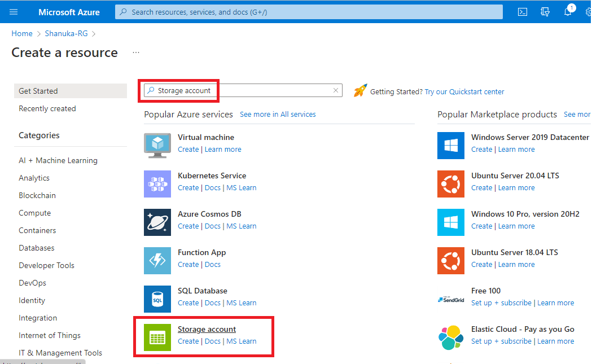
Task: Open the Storage account title link
Action: 207,329
